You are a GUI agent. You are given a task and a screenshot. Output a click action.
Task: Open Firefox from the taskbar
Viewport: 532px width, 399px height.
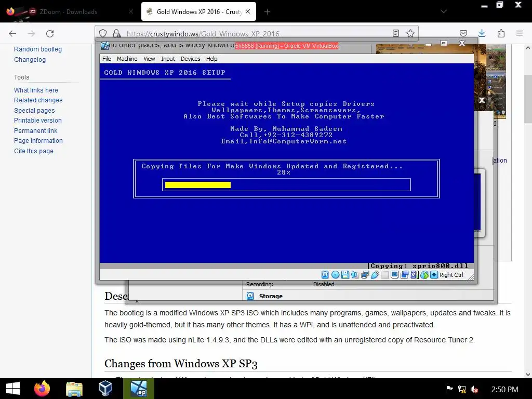click(x=42, y=389)
